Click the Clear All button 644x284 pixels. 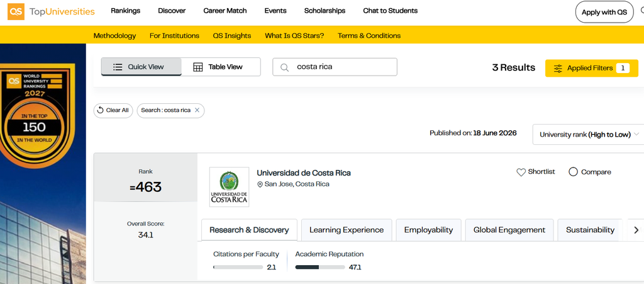coord(113,111)
